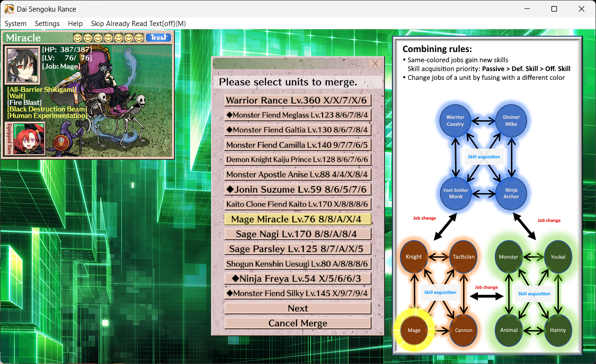Select highlighted Mage Miracle Lv.76
Screen dimensions: 596x364
click(298, 219)
